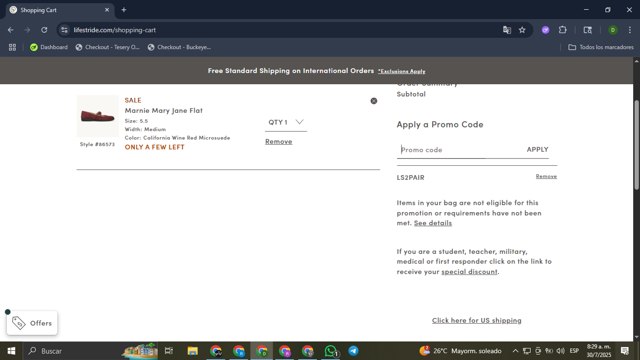The image size is (640, 360).
Task: Open the notification center icon
Action: coord(624,351)
